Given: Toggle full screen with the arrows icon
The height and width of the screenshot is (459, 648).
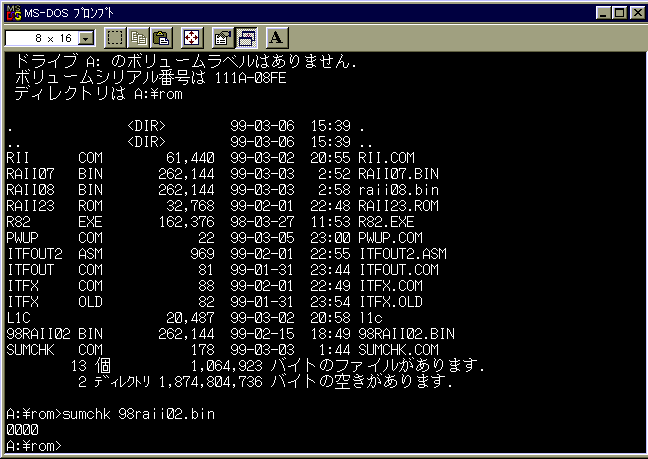Looking at the screenshot, I should click(192, 38).
